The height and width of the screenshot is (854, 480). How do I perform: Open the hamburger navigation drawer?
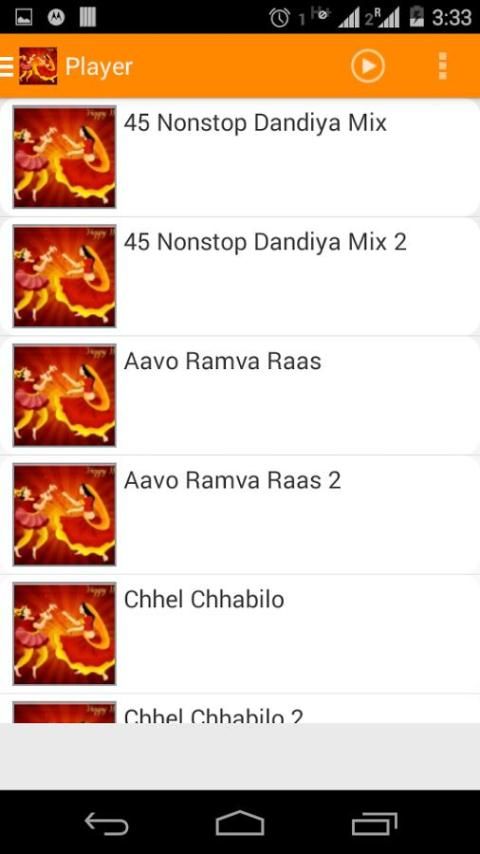click(x=7, y=66)
